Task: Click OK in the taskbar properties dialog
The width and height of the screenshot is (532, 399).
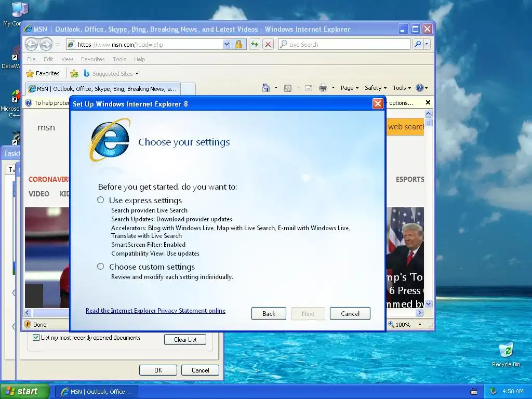Action: (158, 370)
